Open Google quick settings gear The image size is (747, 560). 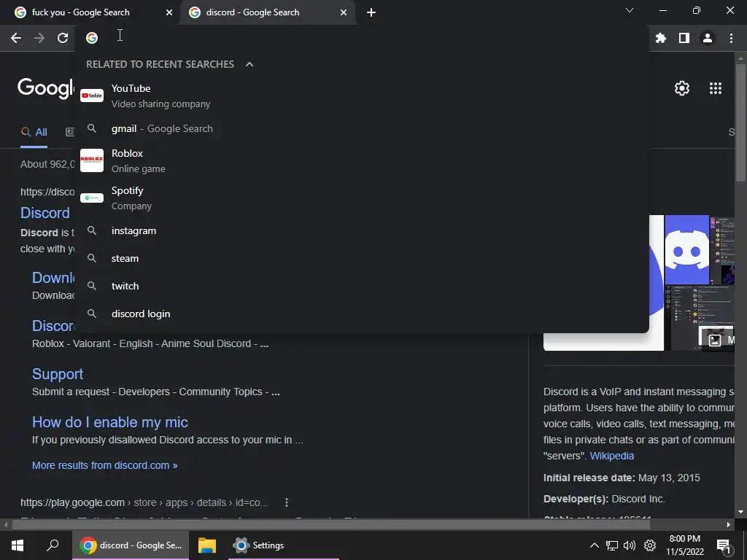point(682,88)
